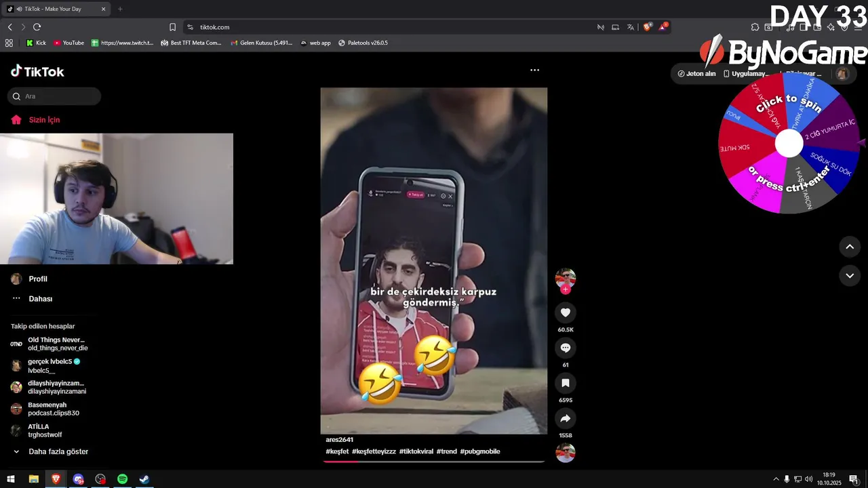Click the TikTok logo
Image resolution: width=868 pixels, height=488 pixels.
pyautogui.click(x=37, y=72)
